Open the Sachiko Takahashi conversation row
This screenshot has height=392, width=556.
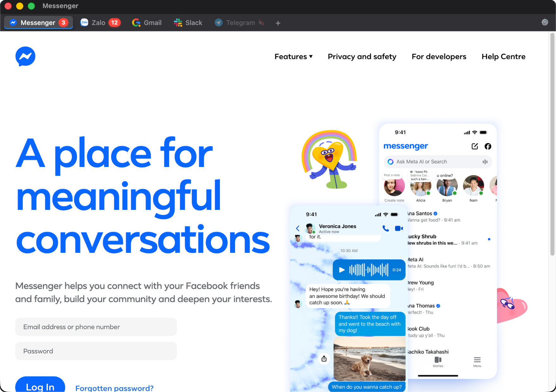[x=452, y=352]
